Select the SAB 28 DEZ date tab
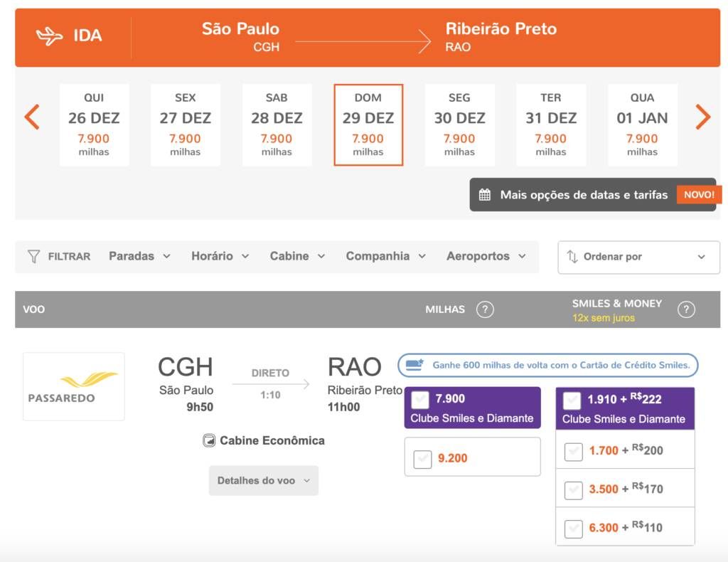 point(277,124)
